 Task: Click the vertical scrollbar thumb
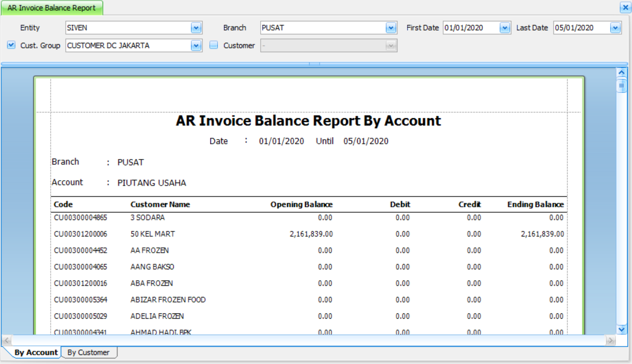point(621,85)
